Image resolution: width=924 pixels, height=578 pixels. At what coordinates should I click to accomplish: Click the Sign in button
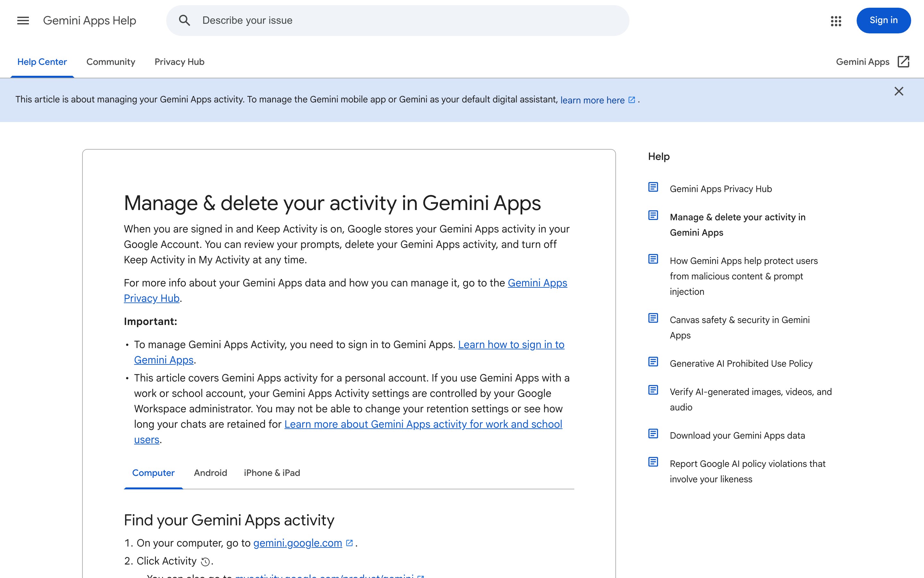coord(884,20)
